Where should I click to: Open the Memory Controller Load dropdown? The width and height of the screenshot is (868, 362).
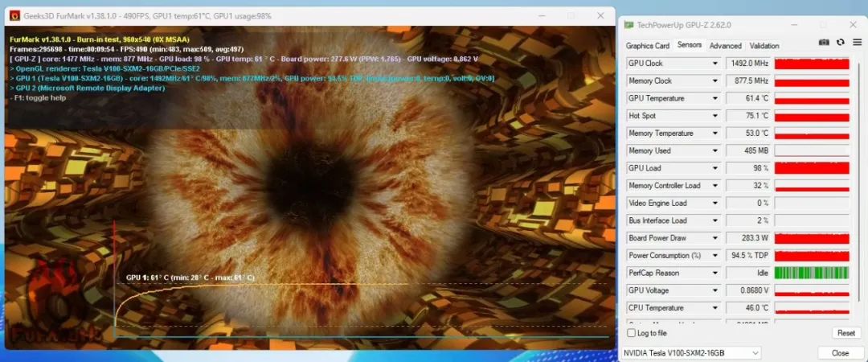click(715, 186)
